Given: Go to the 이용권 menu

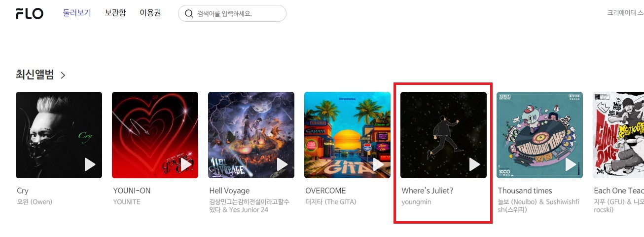Looking at the screenshot, I should [x=150, y=13].
